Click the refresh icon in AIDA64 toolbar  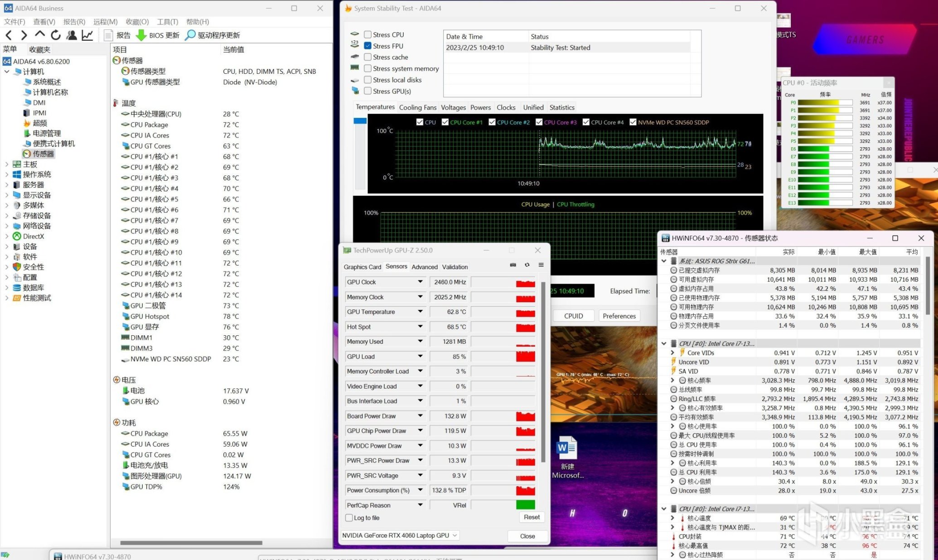[x=55, y=35]
